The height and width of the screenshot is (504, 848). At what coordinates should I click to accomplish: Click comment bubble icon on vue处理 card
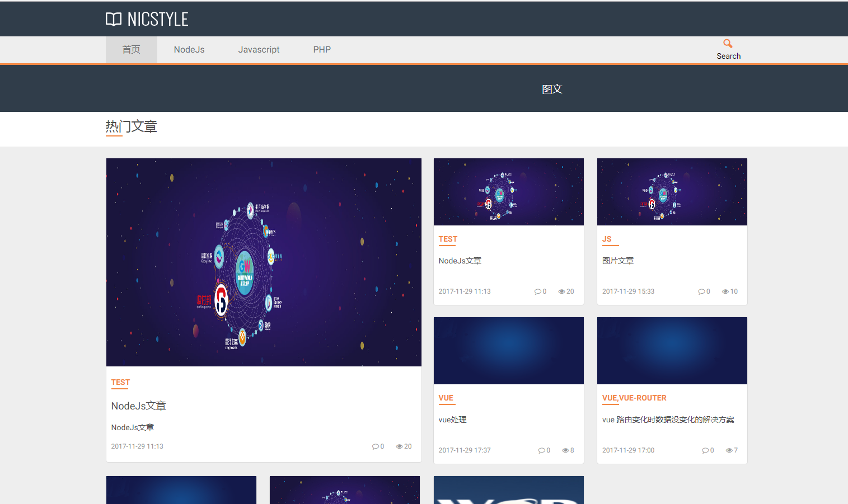click(x=541, y=450)
